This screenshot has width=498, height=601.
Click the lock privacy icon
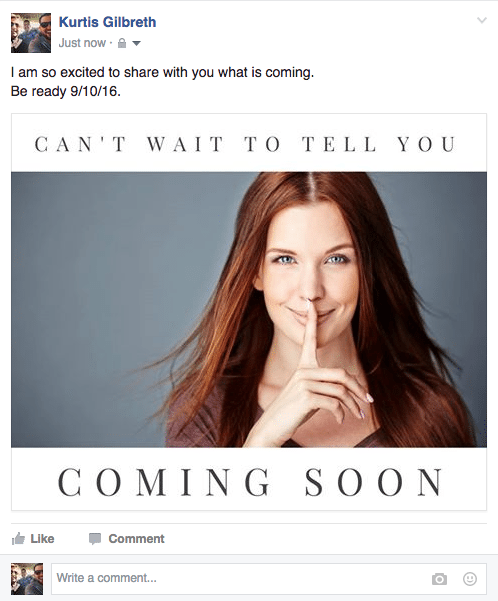122,43
